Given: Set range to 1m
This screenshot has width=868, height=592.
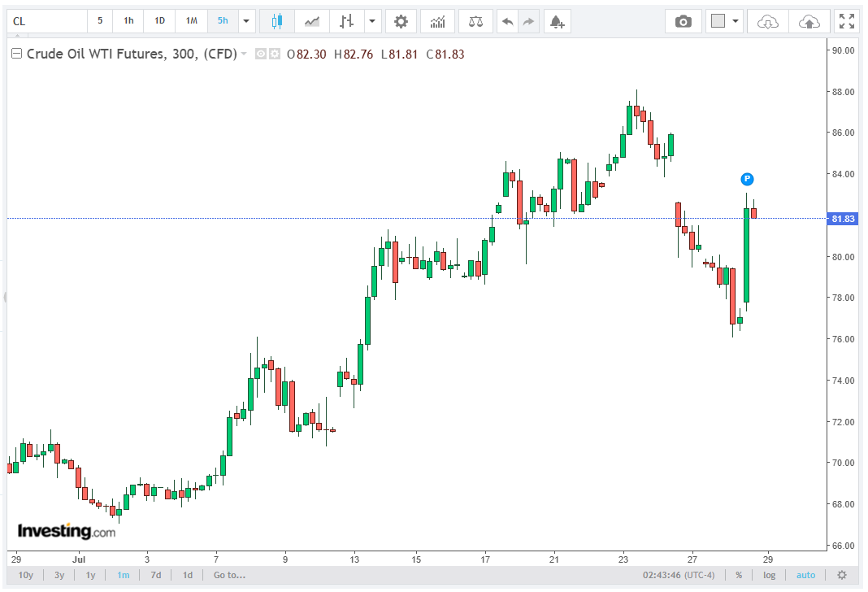Looking at the screenshot, I should (123, 575).
